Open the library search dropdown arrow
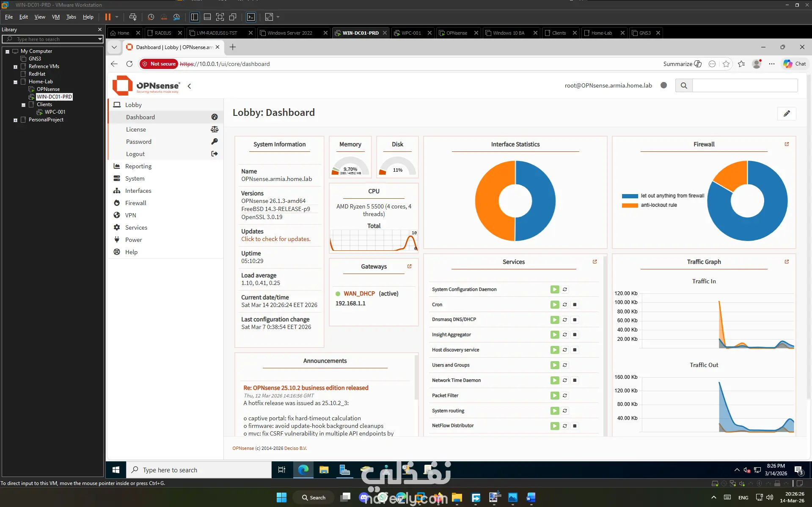 [x=100, y=39]
